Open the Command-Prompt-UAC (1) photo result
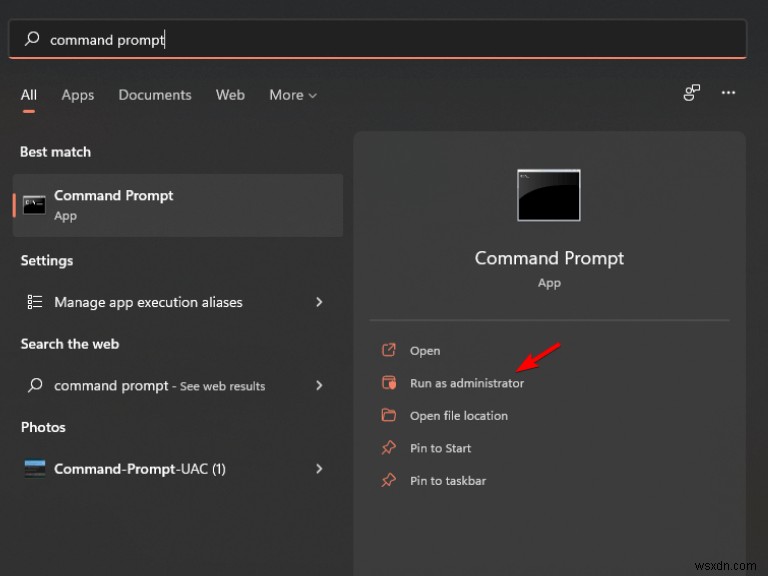Image resolution: width=768 pixels, height=576 pixels. pyautogui.click(x=178, y=469)
